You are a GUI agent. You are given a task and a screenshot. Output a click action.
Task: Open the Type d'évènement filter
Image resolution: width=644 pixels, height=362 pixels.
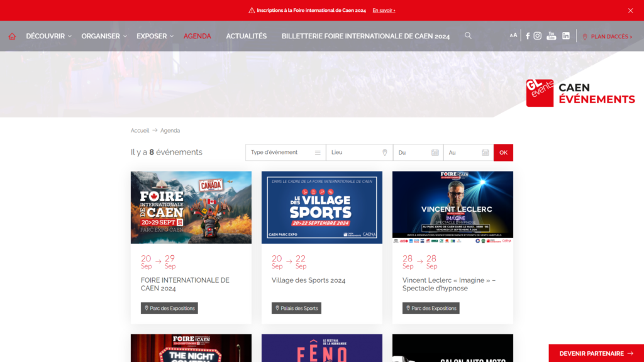(286, 153)
